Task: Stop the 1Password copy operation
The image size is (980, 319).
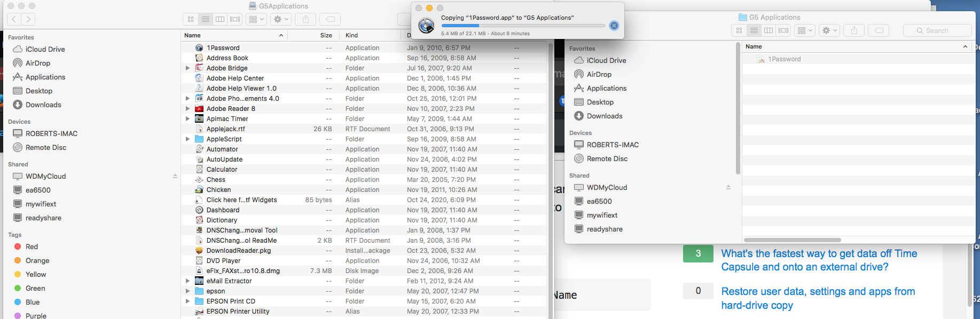Action: click(614, 26)
